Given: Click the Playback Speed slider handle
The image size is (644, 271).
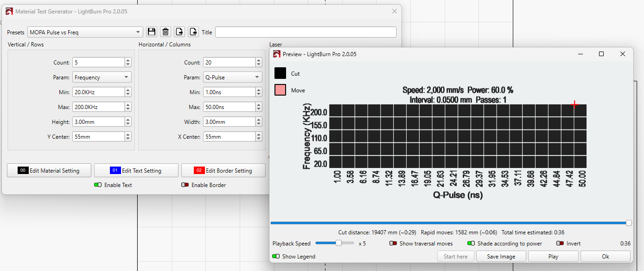Looking at the screenshot, I should pos(338,243).
